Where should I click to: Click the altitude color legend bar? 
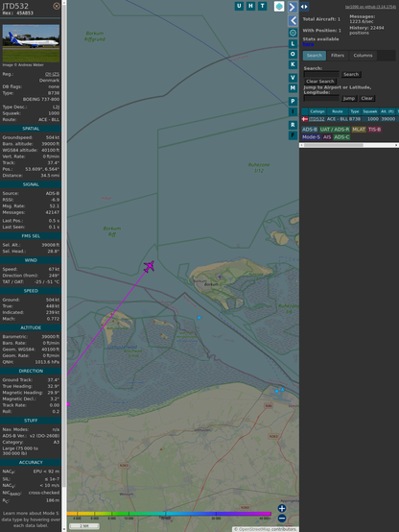(169, 514)
